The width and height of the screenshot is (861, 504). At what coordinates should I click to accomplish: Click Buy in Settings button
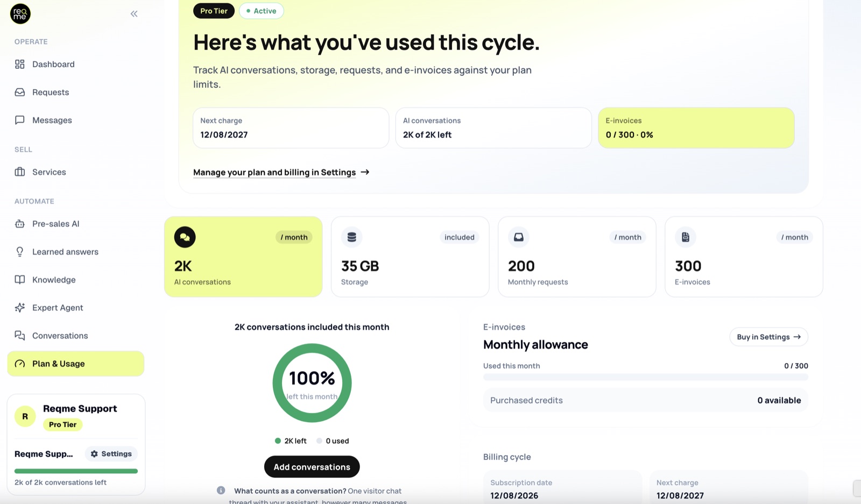[x=768, y=337]
